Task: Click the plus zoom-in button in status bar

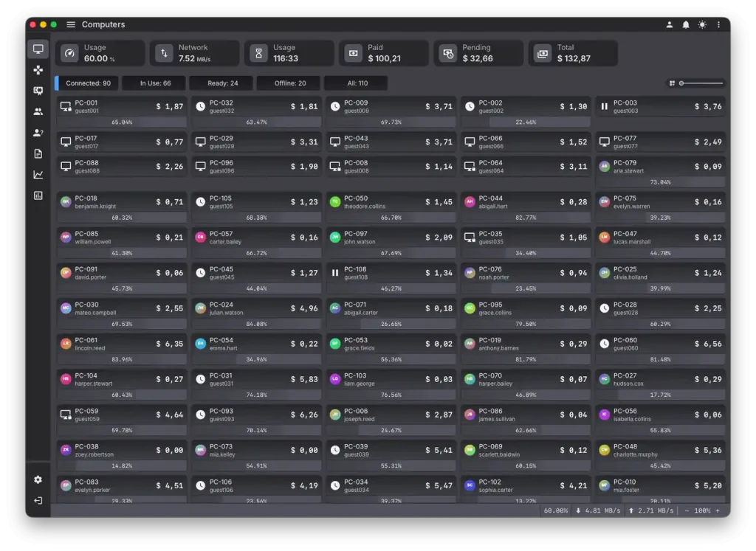Action: pyautogui.click(x=718, y=510)
